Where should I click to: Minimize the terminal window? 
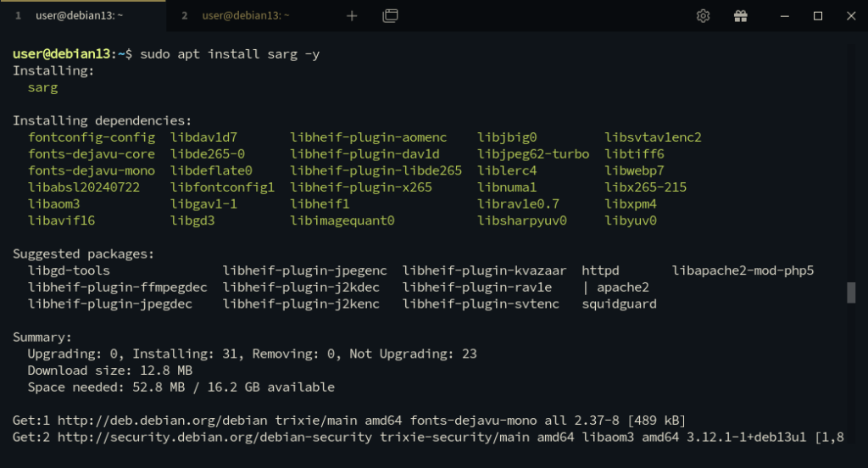pyautogui.click(x=784, y=16)
